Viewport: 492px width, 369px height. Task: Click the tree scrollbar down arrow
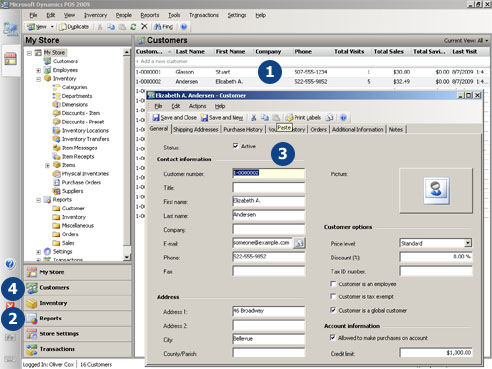click(x=127, y=257)
